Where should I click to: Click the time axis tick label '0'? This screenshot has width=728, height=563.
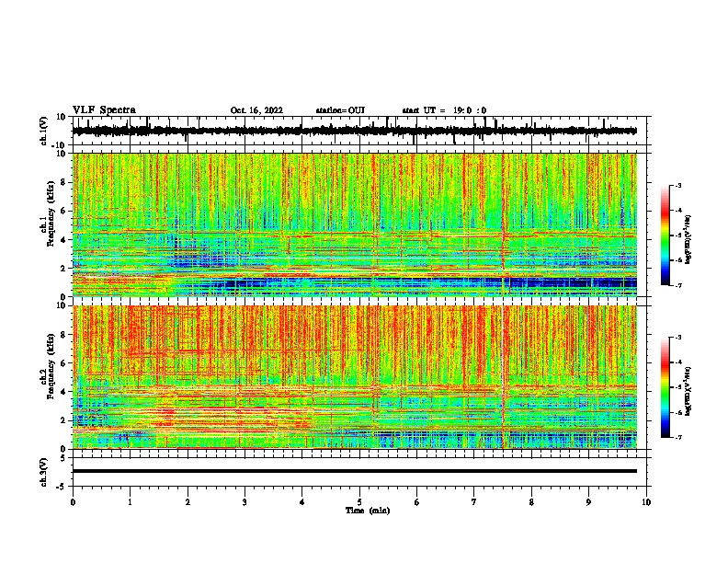pyautogui.click(x=73, y=502)
